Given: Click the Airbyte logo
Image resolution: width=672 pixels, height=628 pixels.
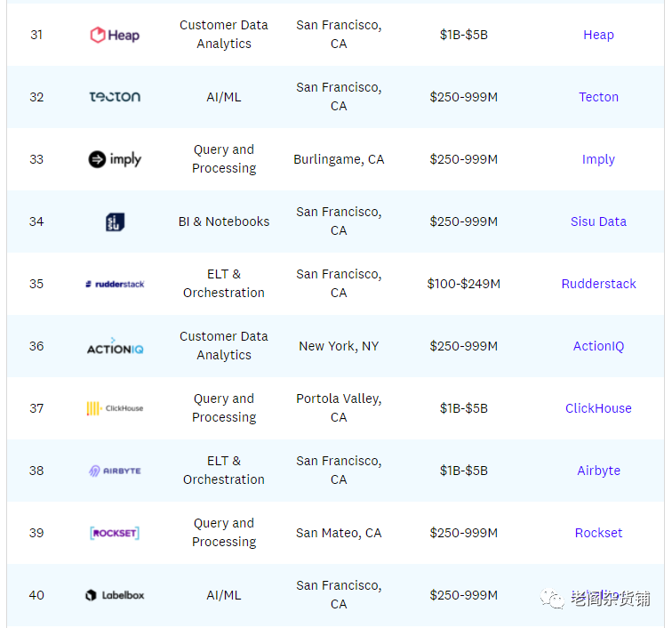Looking at the screenshot, I should click(115, 471).
